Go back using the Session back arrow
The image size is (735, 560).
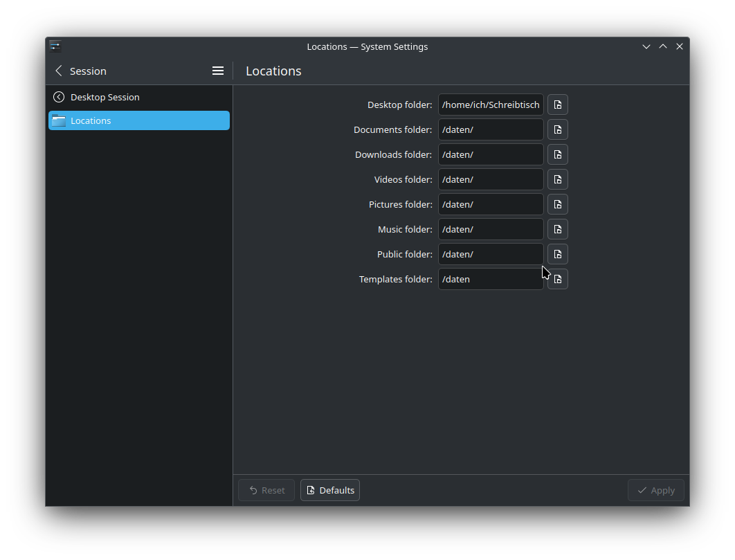pyautogui.click(x=59, y=71)
